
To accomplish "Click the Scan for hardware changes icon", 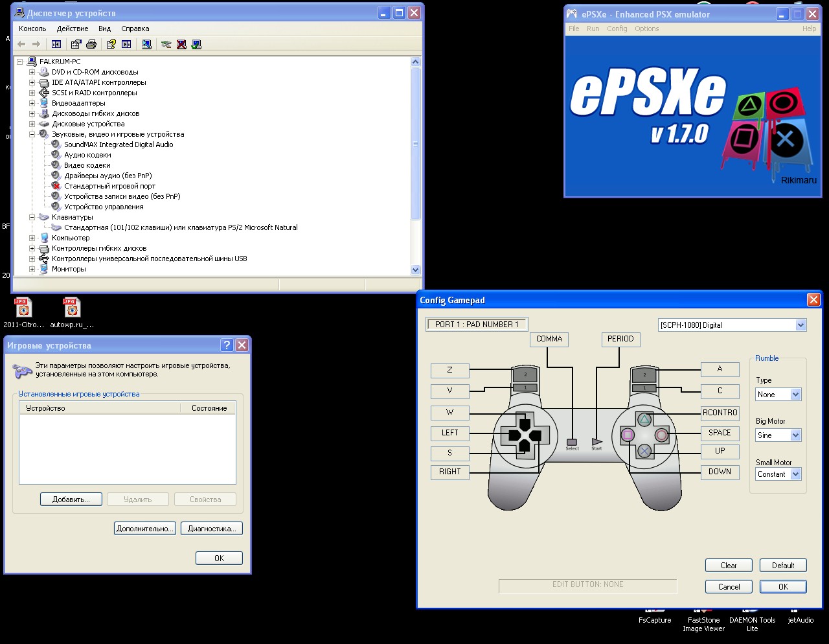I will coord(166,44).
